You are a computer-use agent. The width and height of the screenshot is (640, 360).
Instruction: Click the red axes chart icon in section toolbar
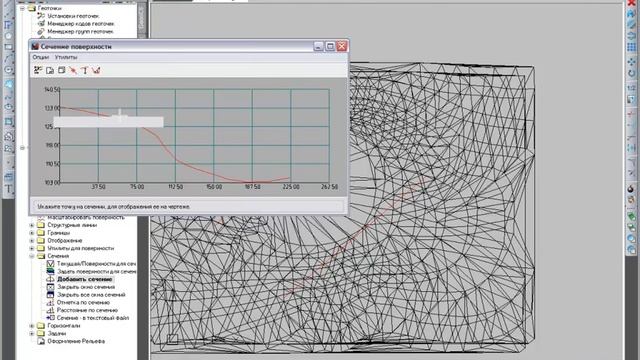(x=96, y=70)
